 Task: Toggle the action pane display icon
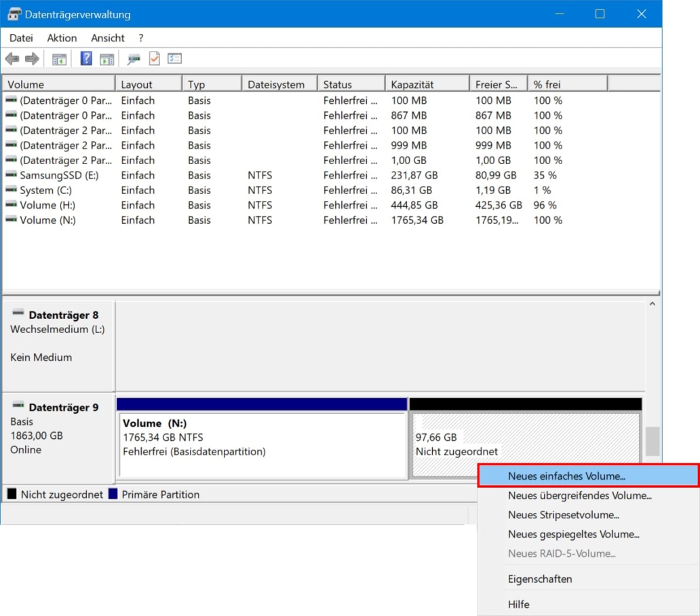tap(105, 58)
